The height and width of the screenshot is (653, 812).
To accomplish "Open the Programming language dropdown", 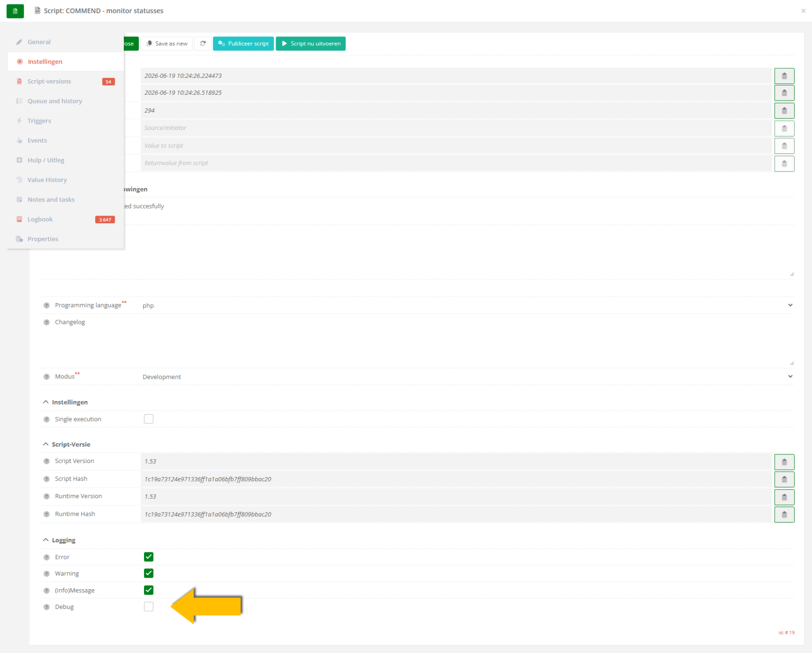I will pos(467,305).
